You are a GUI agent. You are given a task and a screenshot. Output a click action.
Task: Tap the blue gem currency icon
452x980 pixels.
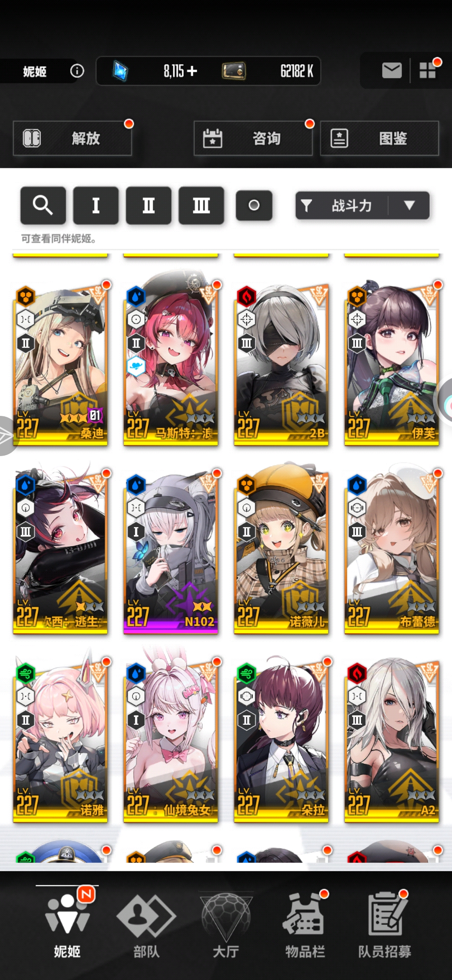click(x=121, y=71)
